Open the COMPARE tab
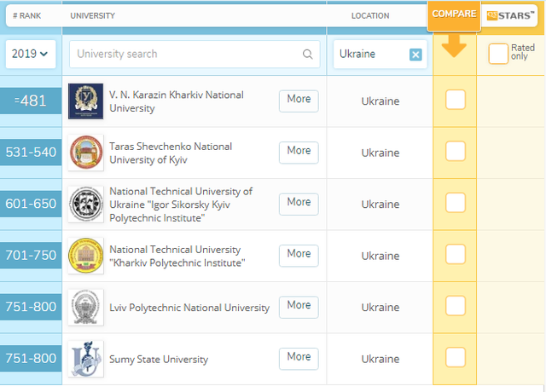This screenshot has height=392, width=546. coord(454,14)
